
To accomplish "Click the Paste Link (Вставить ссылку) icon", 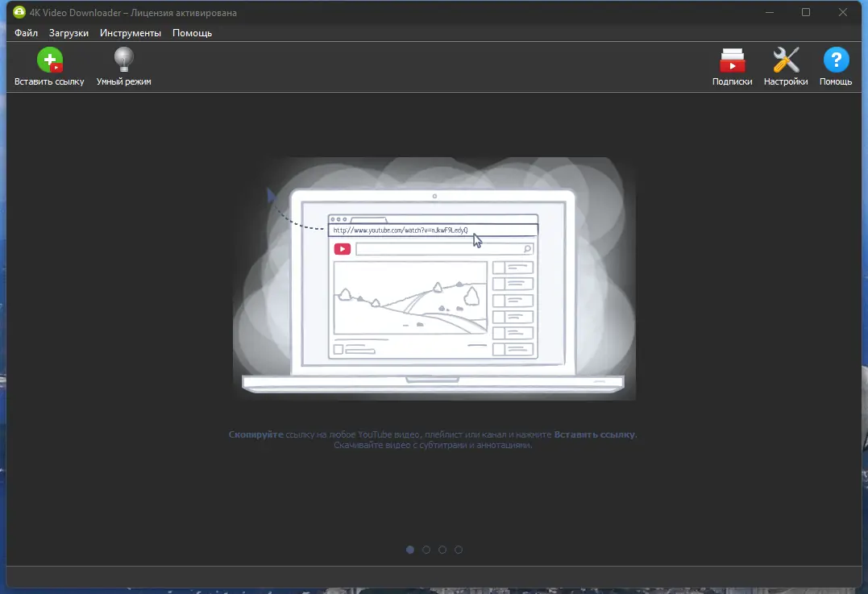I will coord(49,60).
